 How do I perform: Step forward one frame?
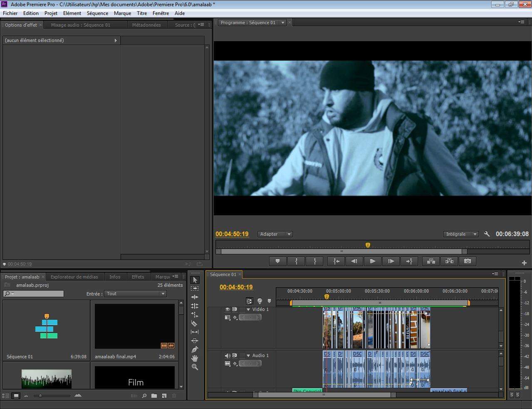[x=391, y=261]
